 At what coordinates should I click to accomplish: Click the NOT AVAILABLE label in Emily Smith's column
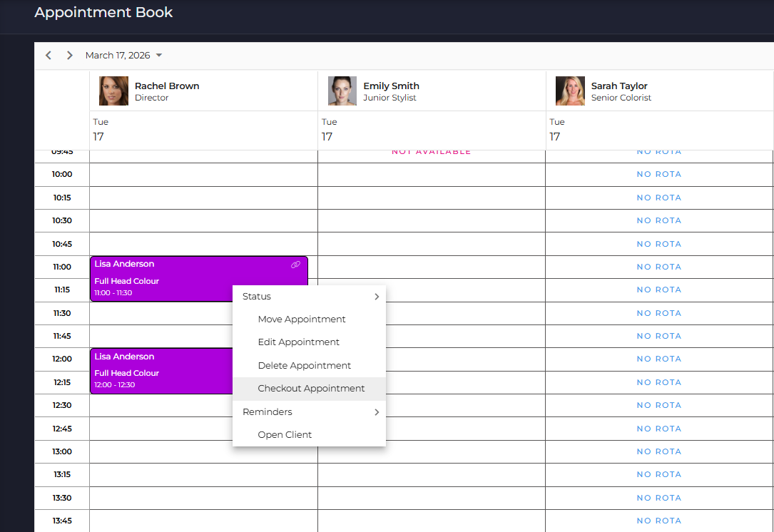tap(431, 151)
